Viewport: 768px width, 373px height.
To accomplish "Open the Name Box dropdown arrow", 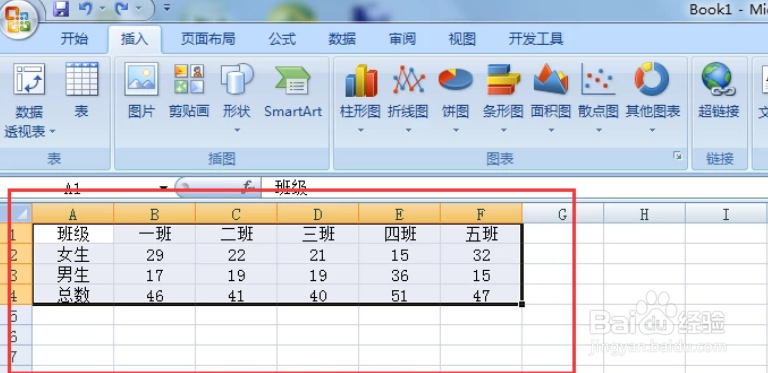I will pyautogui.click(x=164, y=188).
